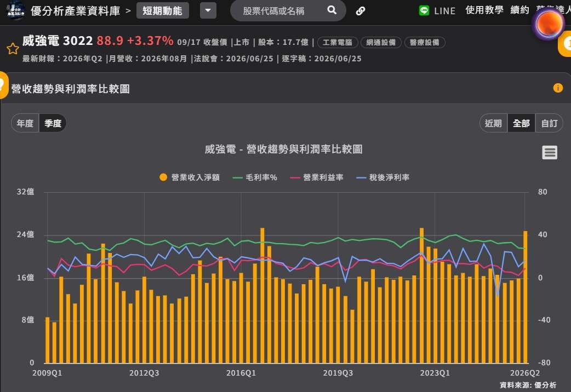Toggle the 稅後淨利率 legend series

[382, 177]
